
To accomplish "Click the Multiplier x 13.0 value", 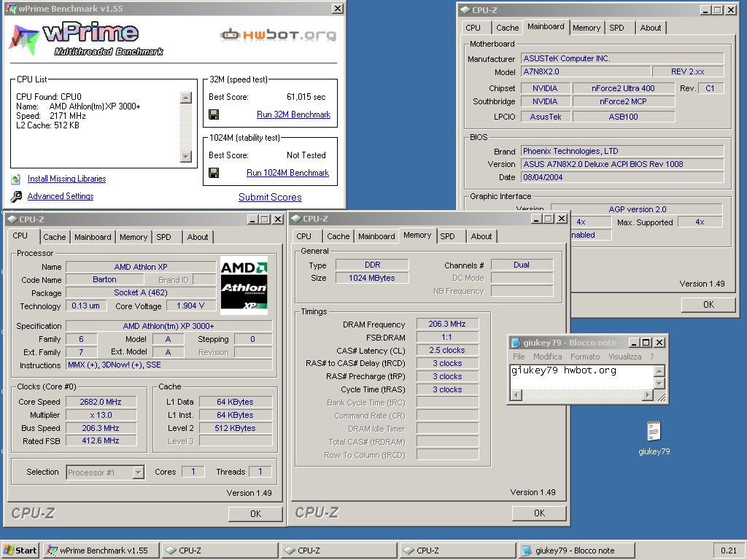I will pos(101,415).
